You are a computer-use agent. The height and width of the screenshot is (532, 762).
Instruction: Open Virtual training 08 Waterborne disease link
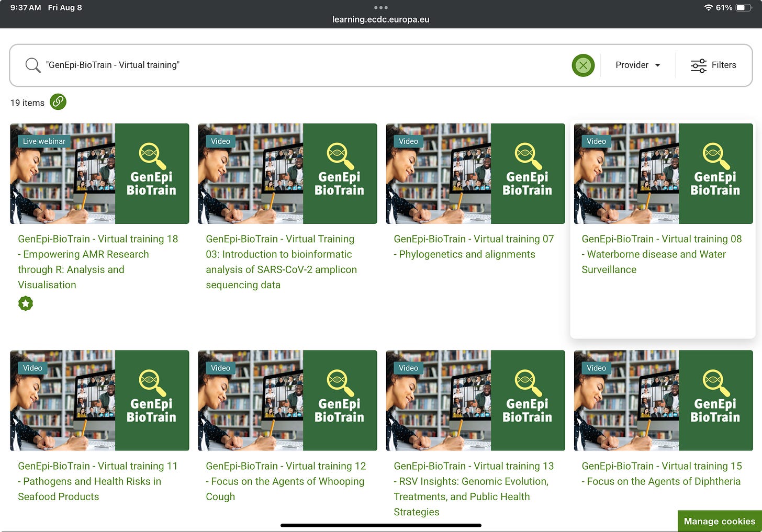click(662, 254)
